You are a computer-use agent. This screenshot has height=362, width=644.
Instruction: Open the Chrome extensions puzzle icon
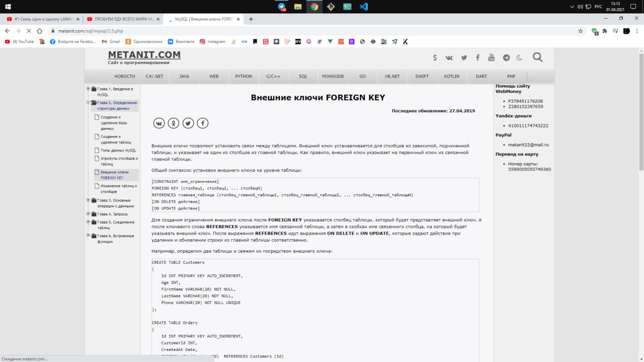click(x=605, y=31)
